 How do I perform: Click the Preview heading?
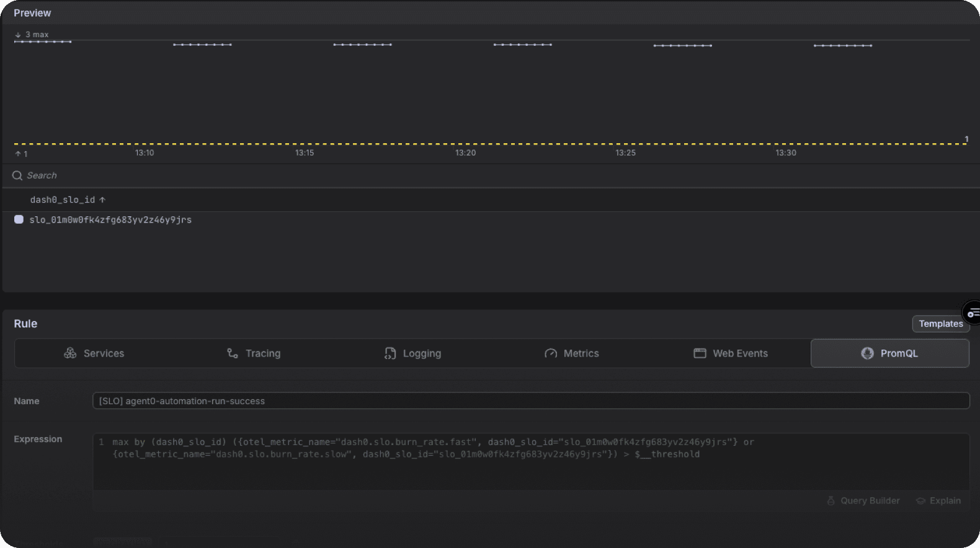(x=32, y=13)
